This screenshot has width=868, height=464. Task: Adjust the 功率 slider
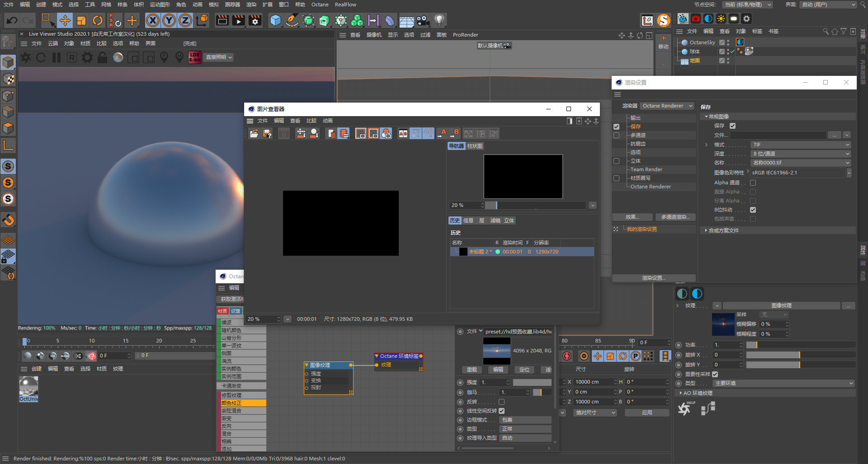800,345
